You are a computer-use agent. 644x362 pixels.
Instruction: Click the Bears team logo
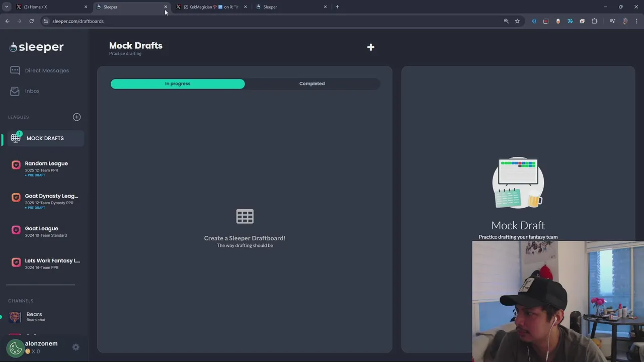[15, 317]
